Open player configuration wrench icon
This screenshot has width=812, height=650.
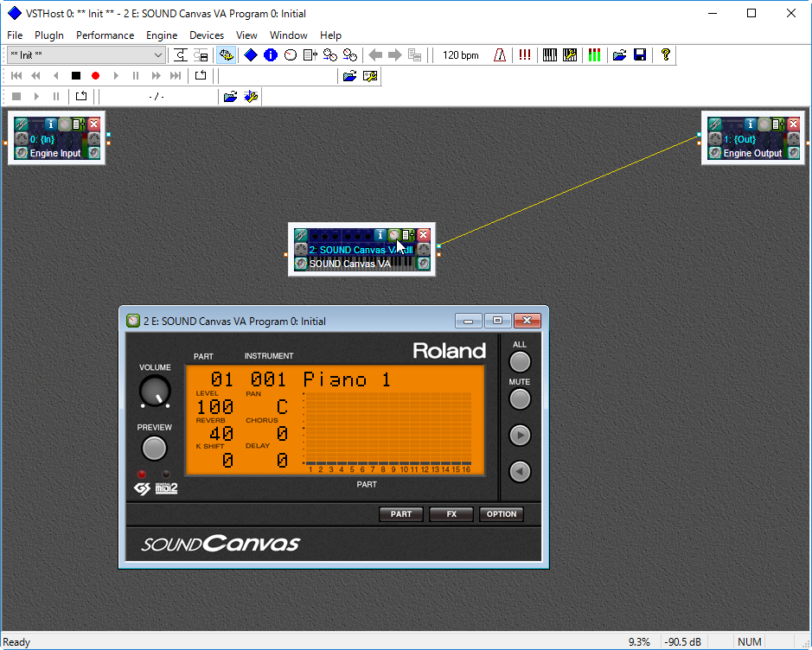370,76
